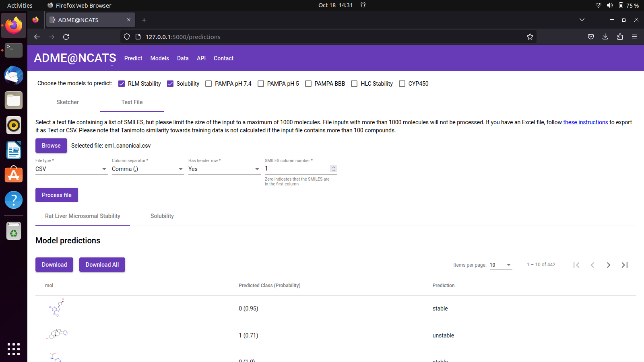Open the Firefox extensions icon
Screen dimensions: 644x362
(x=620, y=37)
